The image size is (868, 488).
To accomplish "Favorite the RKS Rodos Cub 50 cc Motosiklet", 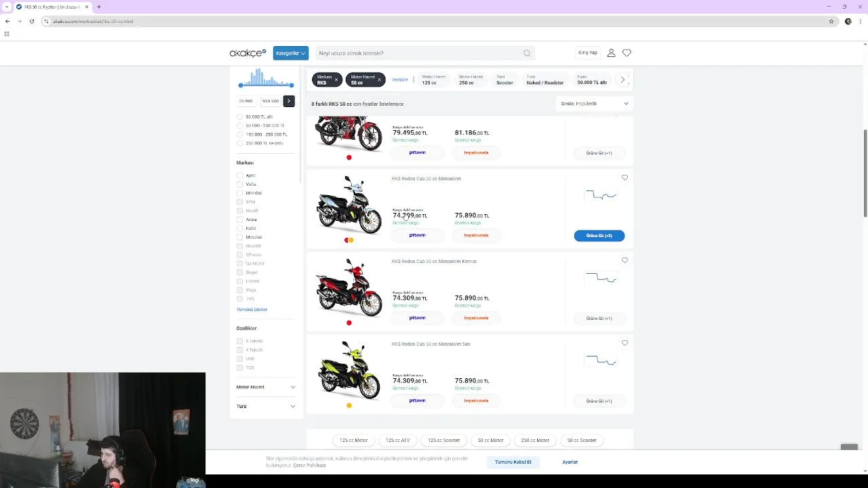I will click(625, 178).
